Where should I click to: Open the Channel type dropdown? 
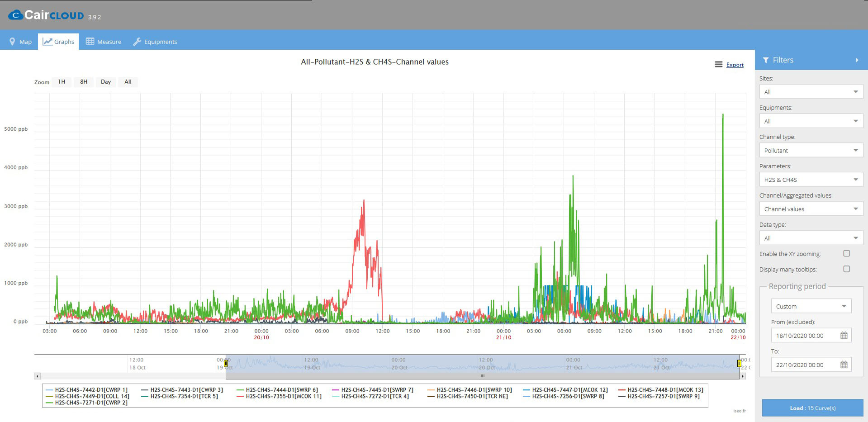click(x=811, y=151)
